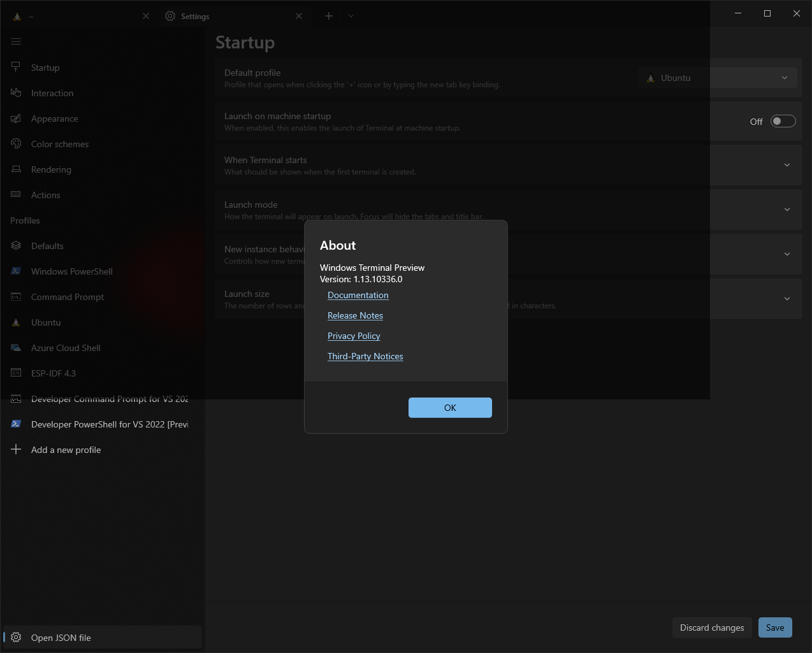The height and width of the screenshot is (653, 812).
Task: Select Rendering in the sidebar
Action: (x=102, y=169)
